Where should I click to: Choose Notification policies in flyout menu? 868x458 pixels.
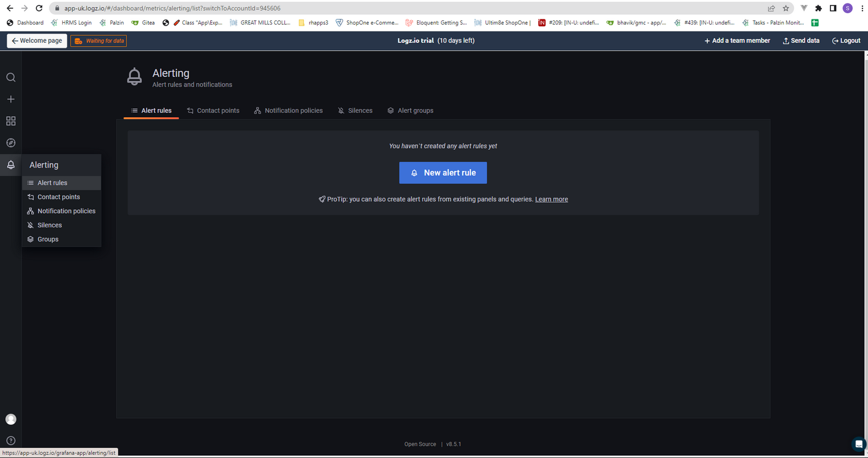click(61, 211)
